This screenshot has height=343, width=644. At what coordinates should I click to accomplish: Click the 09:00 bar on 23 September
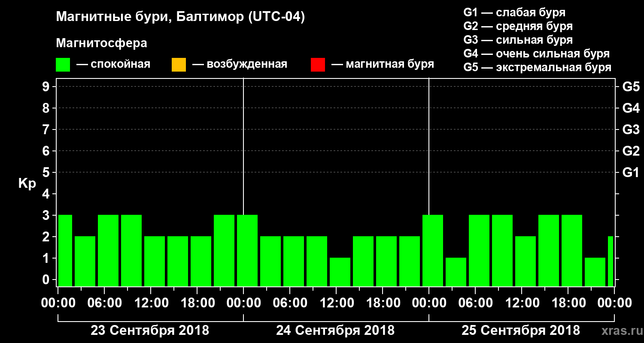point(131,250)
